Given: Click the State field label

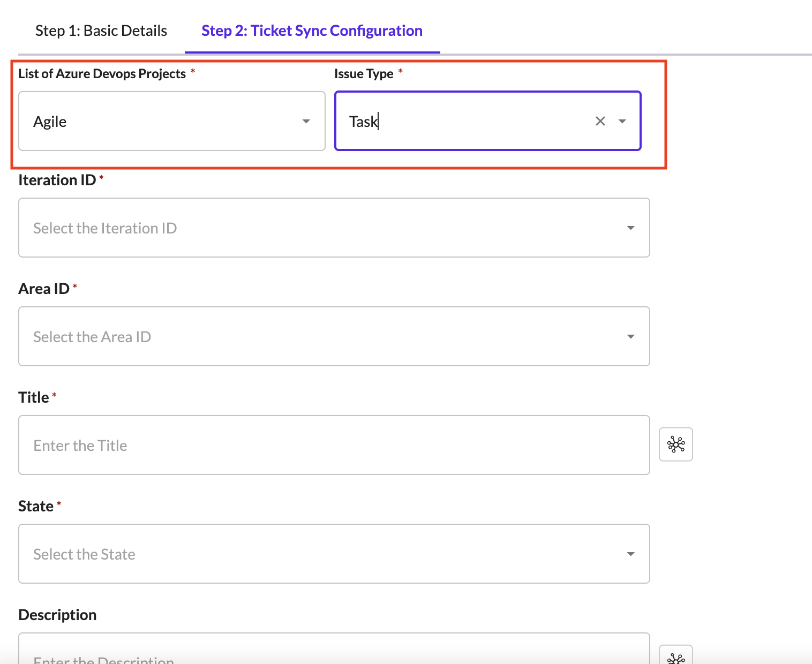Looking at the screenshot, I should coord(36,507).
